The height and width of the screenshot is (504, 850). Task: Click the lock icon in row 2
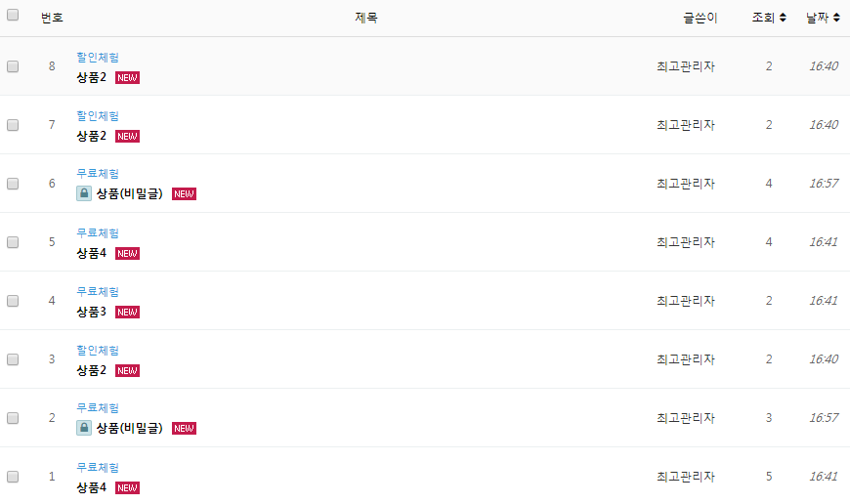84,428
